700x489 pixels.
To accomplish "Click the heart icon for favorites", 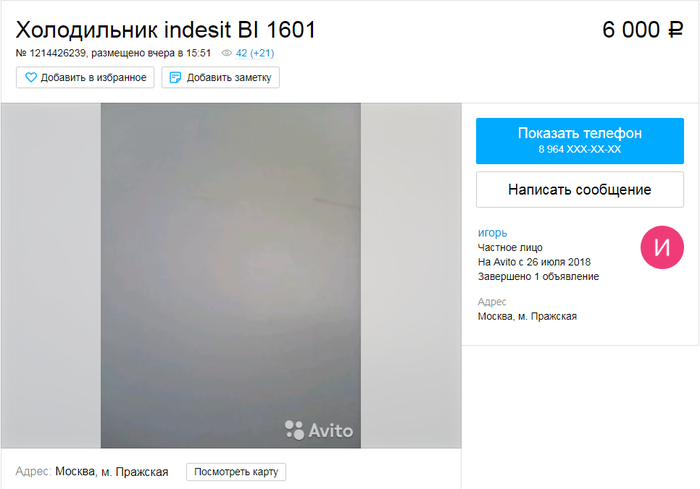I will (x=30, y=77).
